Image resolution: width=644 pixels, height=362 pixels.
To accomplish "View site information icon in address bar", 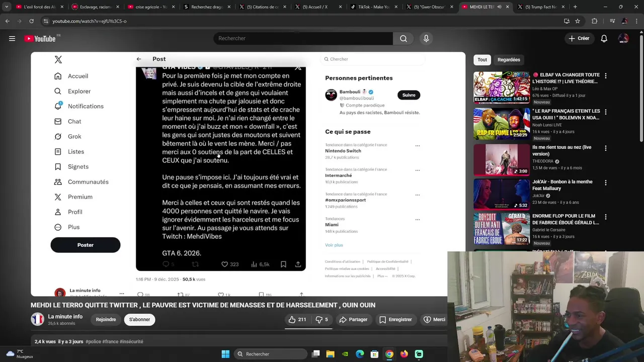I will coord(46,21).
